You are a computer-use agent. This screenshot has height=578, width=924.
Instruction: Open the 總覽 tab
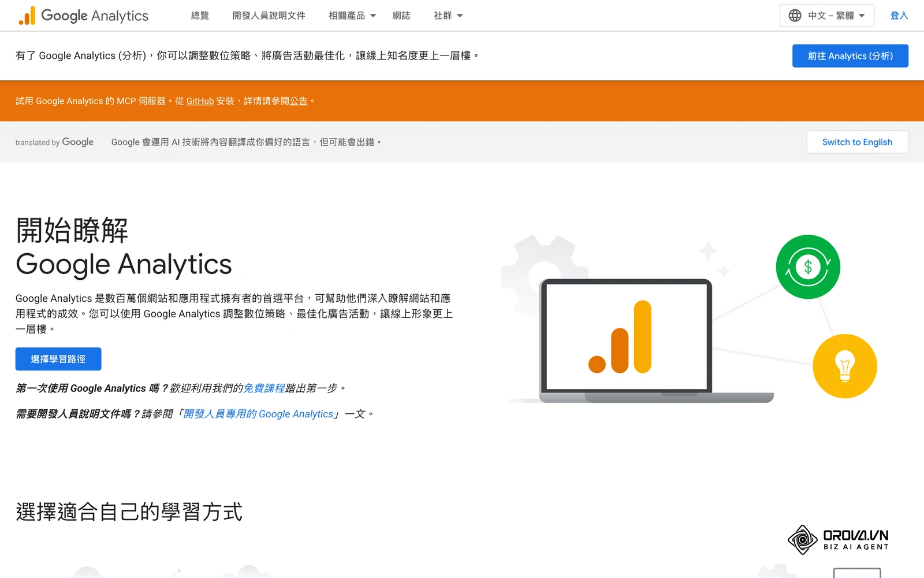pos(200,16)
